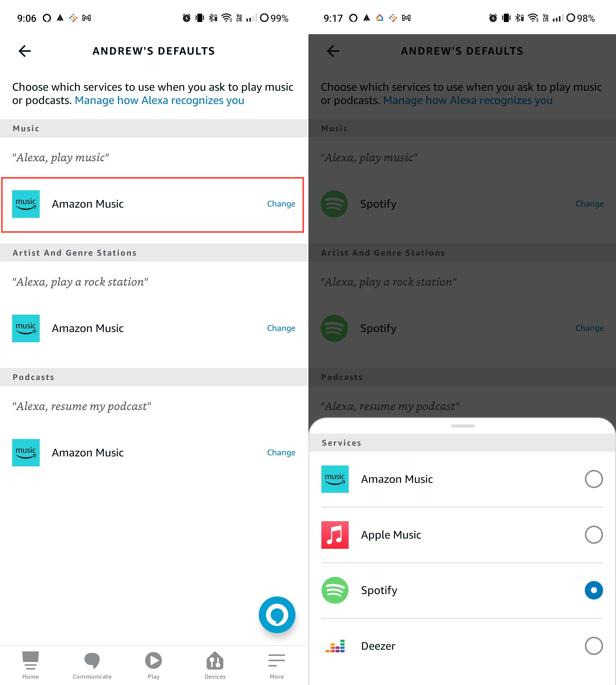Select the Apple Music service icon
This screenshot has height=685, width=616.
tap(335, 534)
